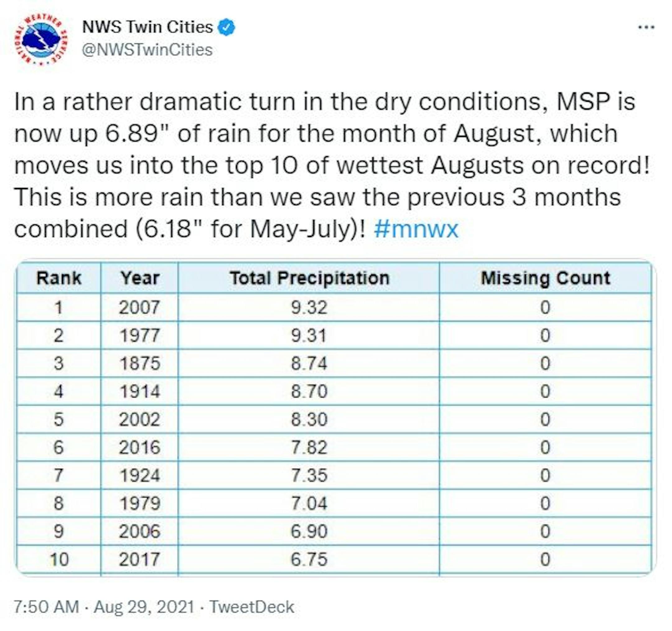Click the 8.70 precipitation value
Image resolution: width=672 pixels, height=631 pixels.
click(x=309, y=391)
